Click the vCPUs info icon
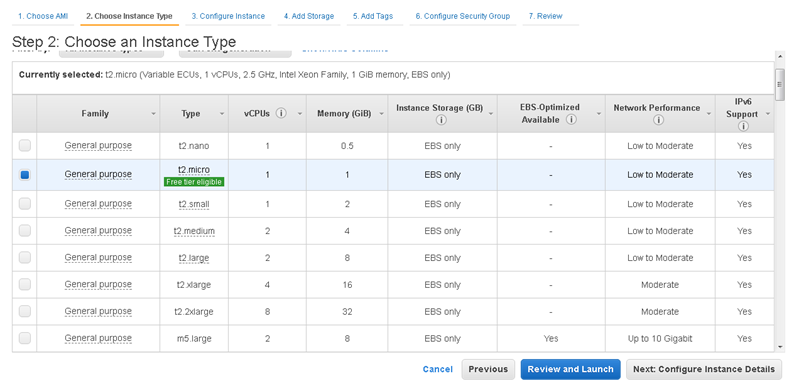This screenshot has height=391, width=794. point(281,113)
